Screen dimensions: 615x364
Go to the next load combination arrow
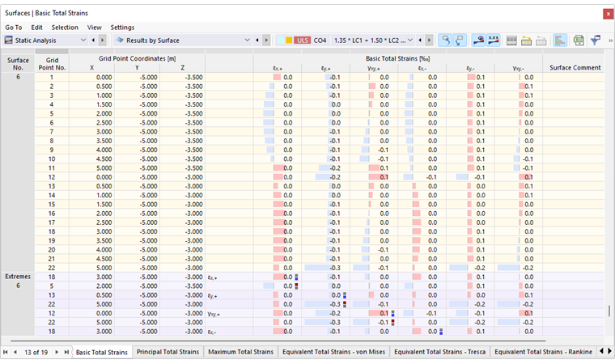(429, 40)
